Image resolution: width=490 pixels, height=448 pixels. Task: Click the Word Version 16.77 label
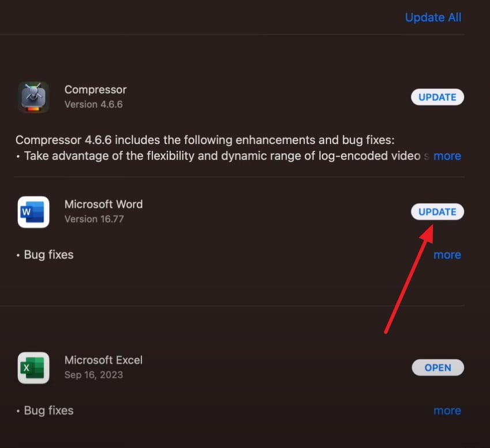coord(94,219)
